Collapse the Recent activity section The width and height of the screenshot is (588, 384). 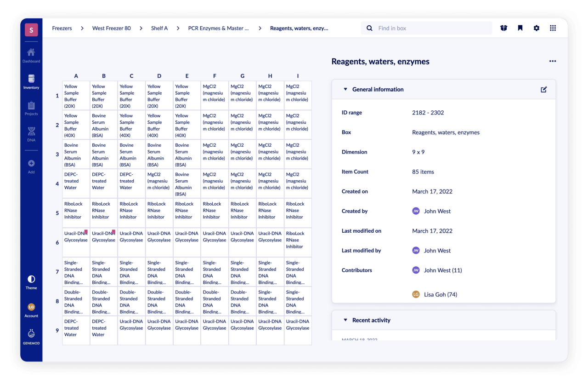coord(345,320)
